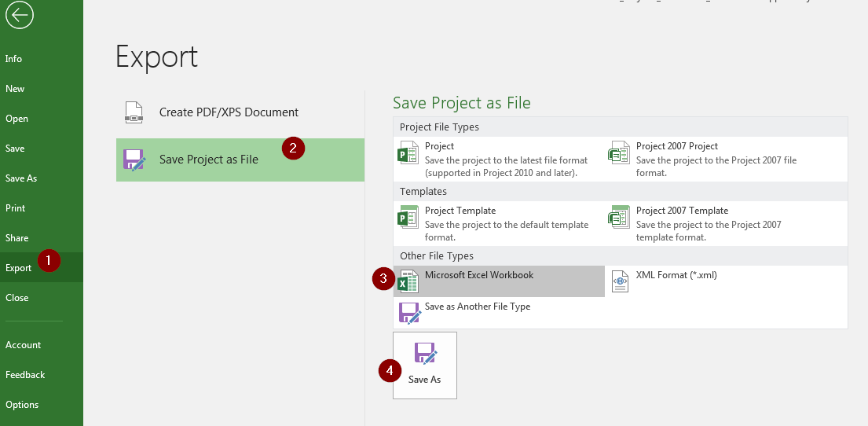This screenshot has width=868, height=426.
Task: Open the Share backstage tab
Action: tap(42, 238)
